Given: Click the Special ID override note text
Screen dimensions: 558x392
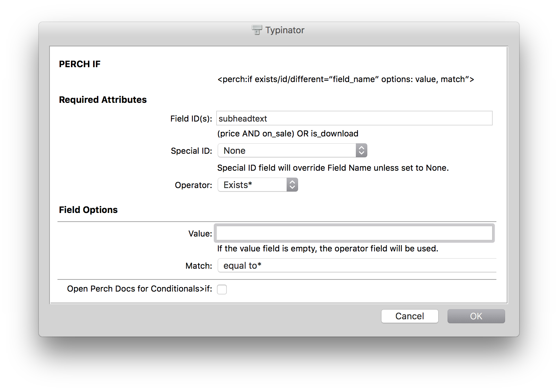Looking at the screenshot, I should tap(333, 168).
